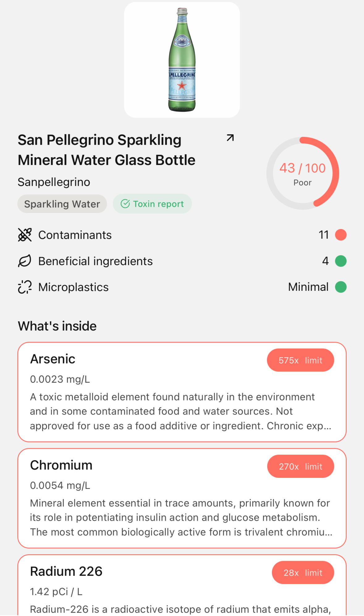
Task: Tap the green dot beside Minimal microplastics
Action: [341, 287]
